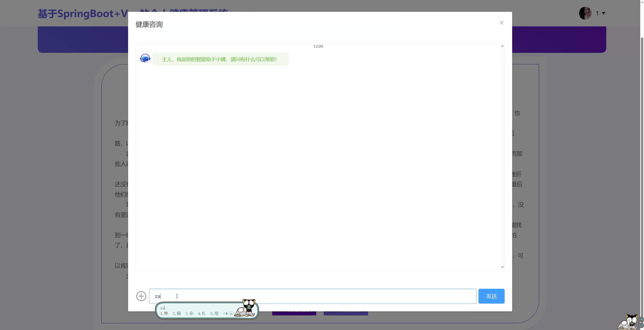Viewport: 644px width, 330px height.
Task: Open the user menu dropdown arrow
Action: (603, 13)
